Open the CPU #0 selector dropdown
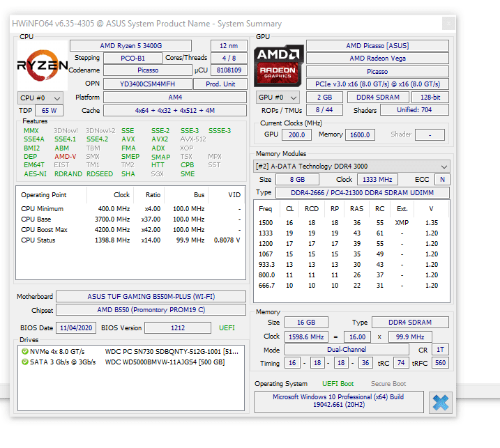 tap(40, 98)
